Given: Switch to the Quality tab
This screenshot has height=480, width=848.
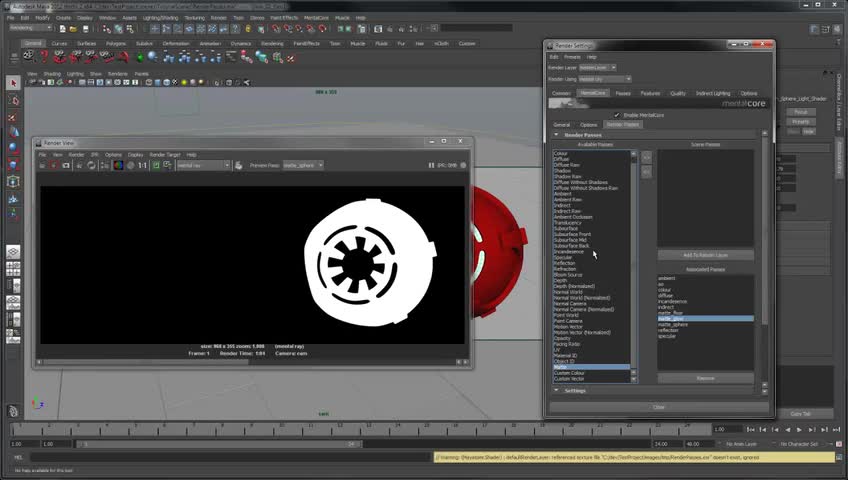Looking at the screenshot, I should pos(677,93).
